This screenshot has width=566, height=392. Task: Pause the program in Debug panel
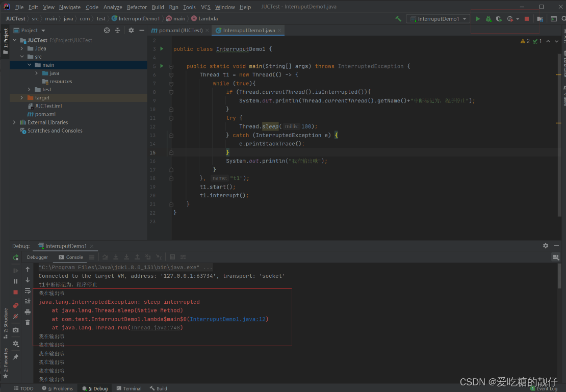point(15,281)
